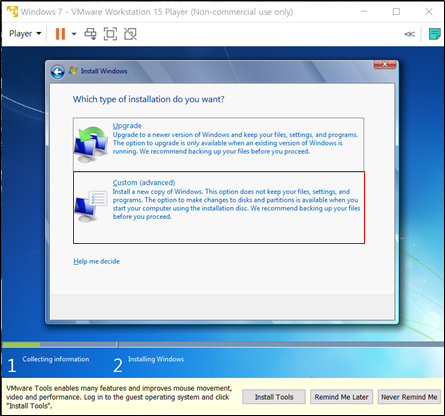This screenshot has height=416, width=445.
Task: Click Remind Me Later button
Action: [341, 397]
